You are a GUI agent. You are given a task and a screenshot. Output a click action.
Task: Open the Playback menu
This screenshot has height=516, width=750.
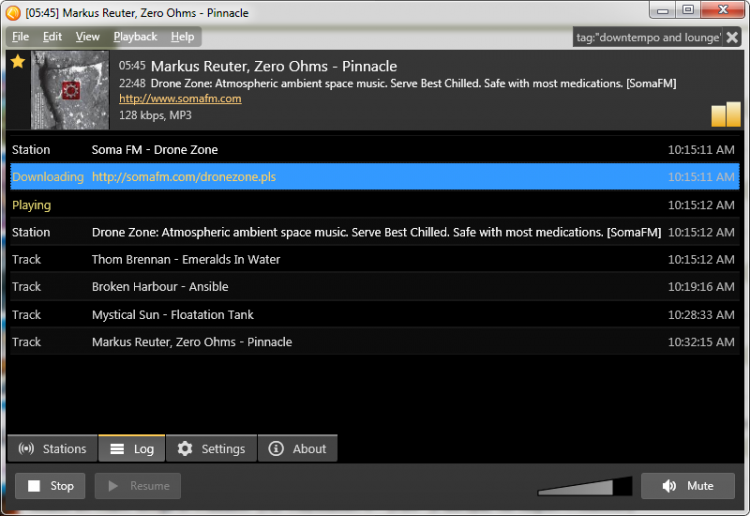click(x=135, y=37)
